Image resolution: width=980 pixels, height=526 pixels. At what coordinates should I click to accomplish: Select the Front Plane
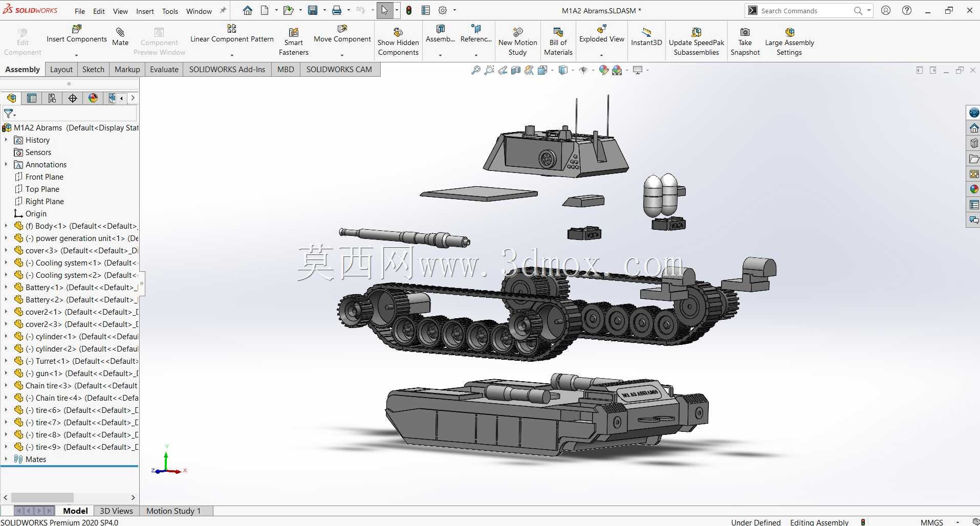[x=45, y=177]
